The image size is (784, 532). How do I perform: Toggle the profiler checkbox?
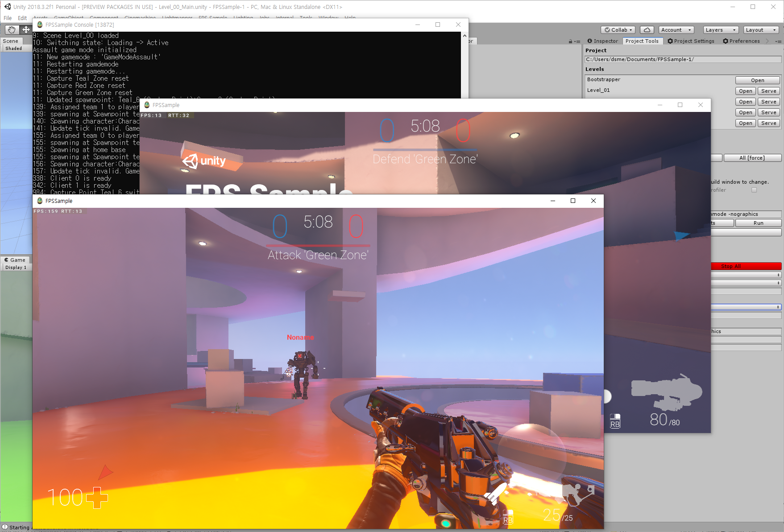[x=754, y=190]
